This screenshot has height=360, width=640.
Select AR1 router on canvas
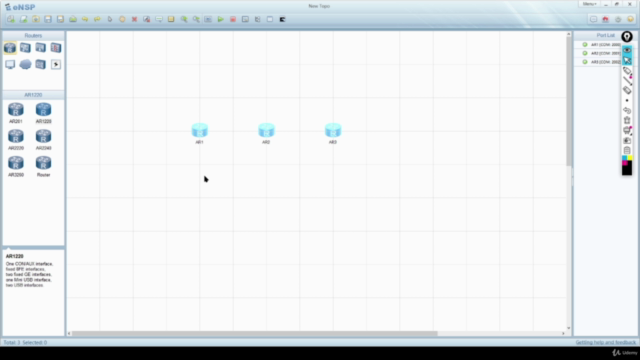tap(200, 131)
